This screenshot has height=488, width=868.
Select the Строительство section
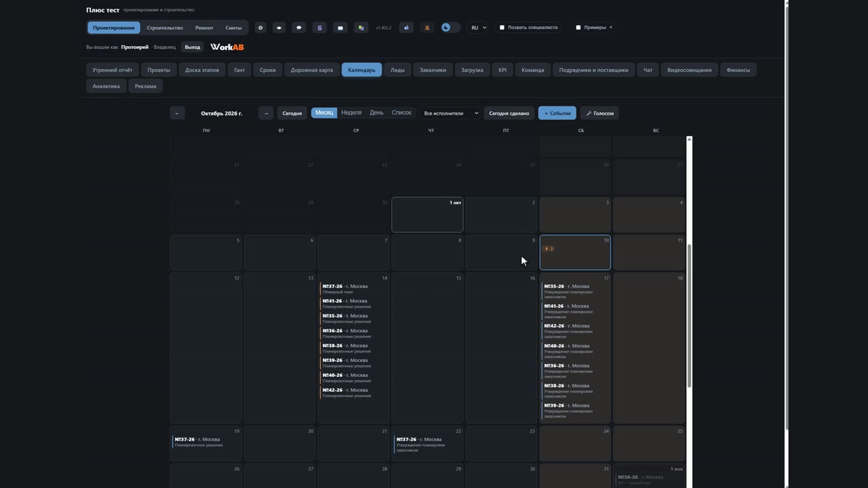[165, 28]
